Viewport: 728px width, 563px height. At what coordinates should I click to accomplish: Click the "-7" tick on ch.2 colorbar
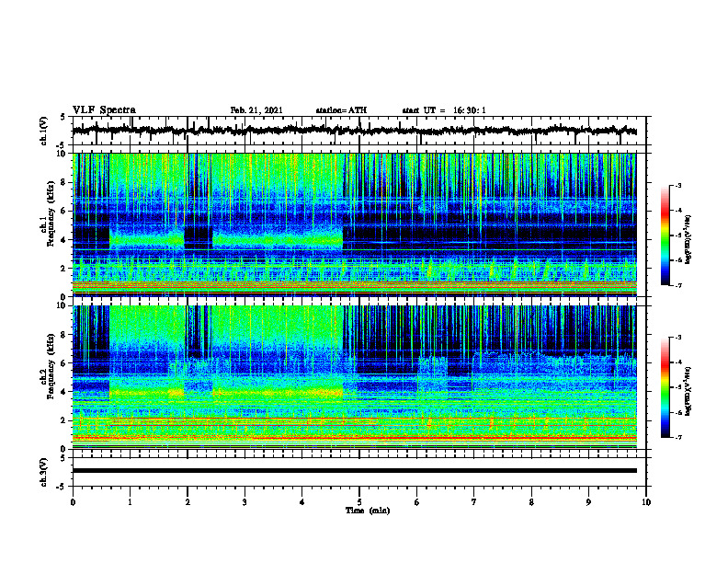point(677,437)
